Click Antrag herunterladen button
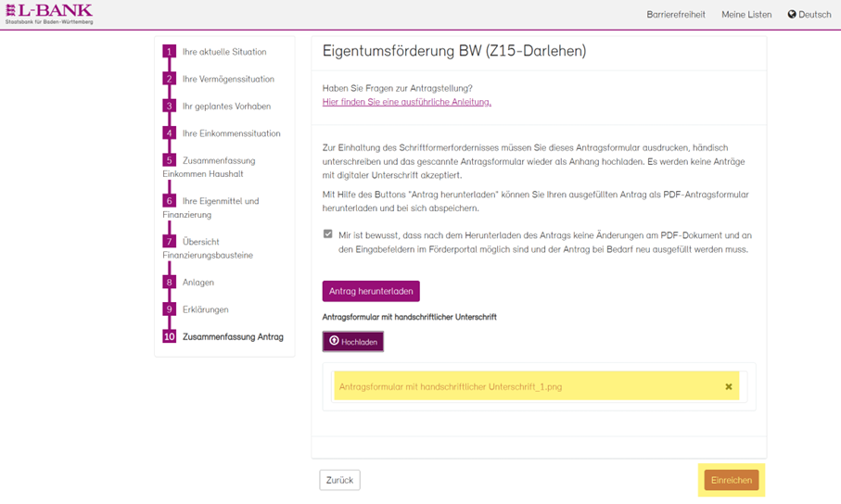 (x=371, y=291)
